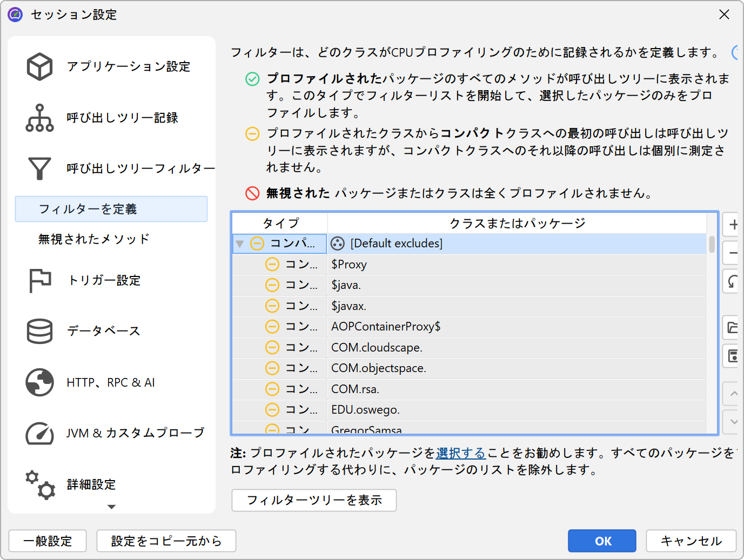This screenshot has width=744, height=560.
Task: Click the filter table's vertical scrollbar
Action: 712,245
